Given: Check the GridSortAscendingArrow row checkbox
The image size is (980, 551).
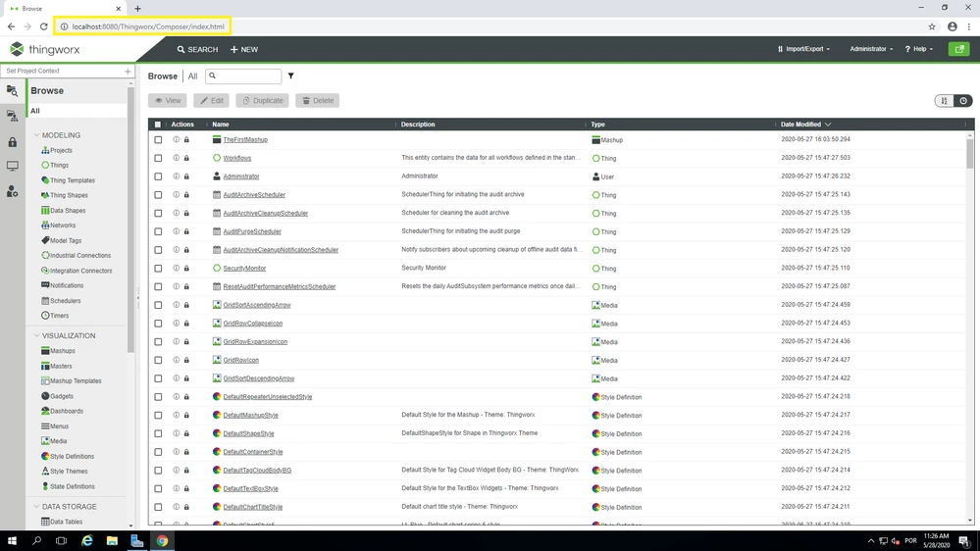Looking at the screenshot, I should 158,305.
